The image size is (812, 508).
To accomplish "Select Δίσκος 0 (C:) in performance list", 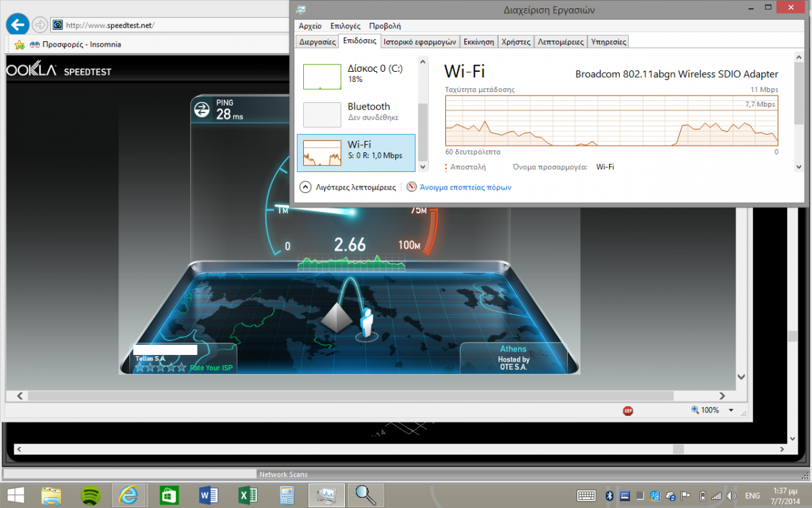I will [x=356, y=76].
